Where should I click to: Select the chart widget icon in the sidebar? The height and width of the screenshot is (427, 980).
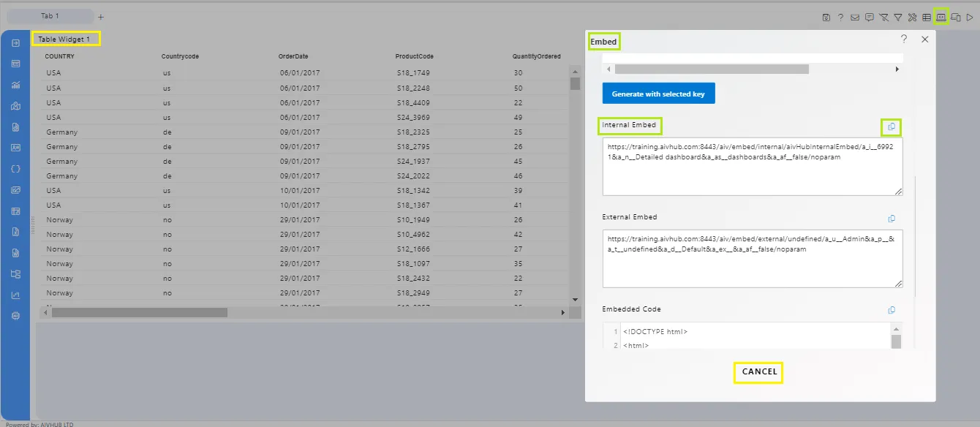pos(16,86)
